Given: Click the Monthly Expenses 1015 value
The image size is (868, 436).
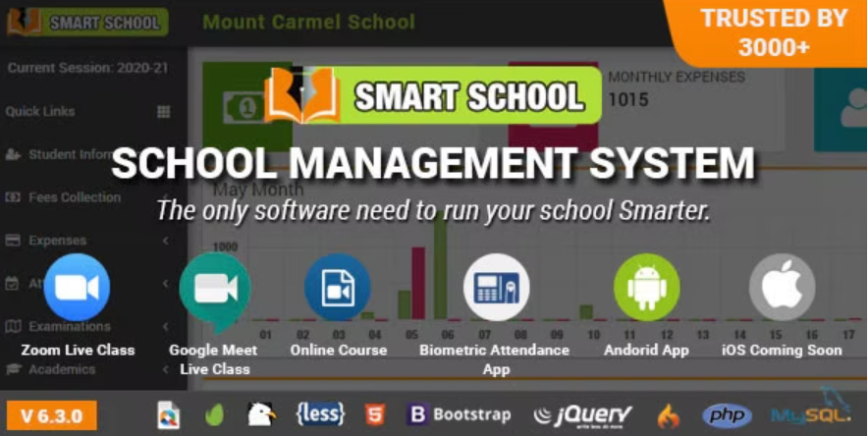Looking at the screenshot, I should click(628, 100).
